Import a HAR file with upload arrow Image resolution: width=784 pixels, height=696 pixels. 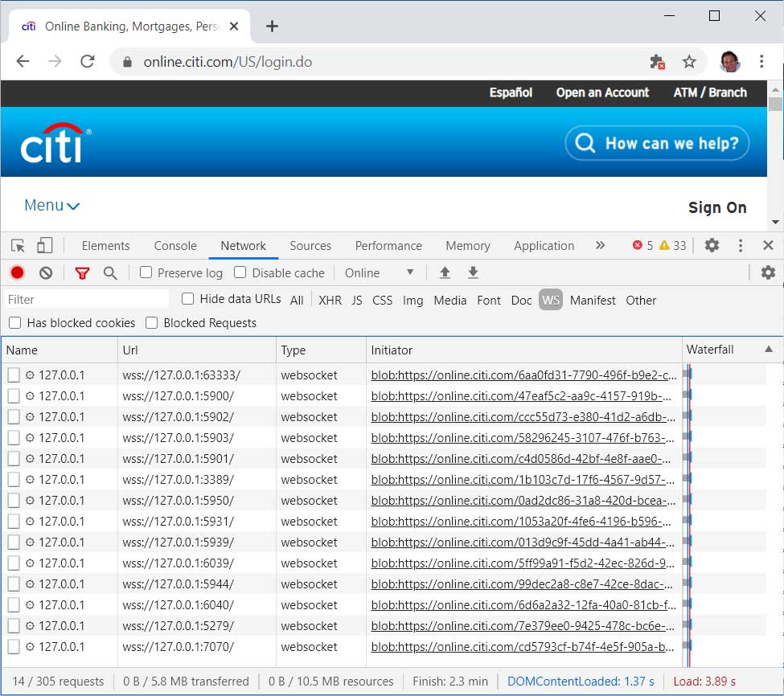click(445, 272)
